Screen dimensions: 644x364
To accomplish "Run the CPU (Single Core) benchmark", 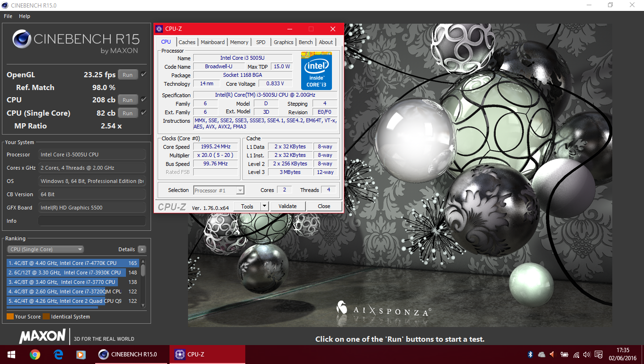I will pyautogui.click(x=128, y=113).
